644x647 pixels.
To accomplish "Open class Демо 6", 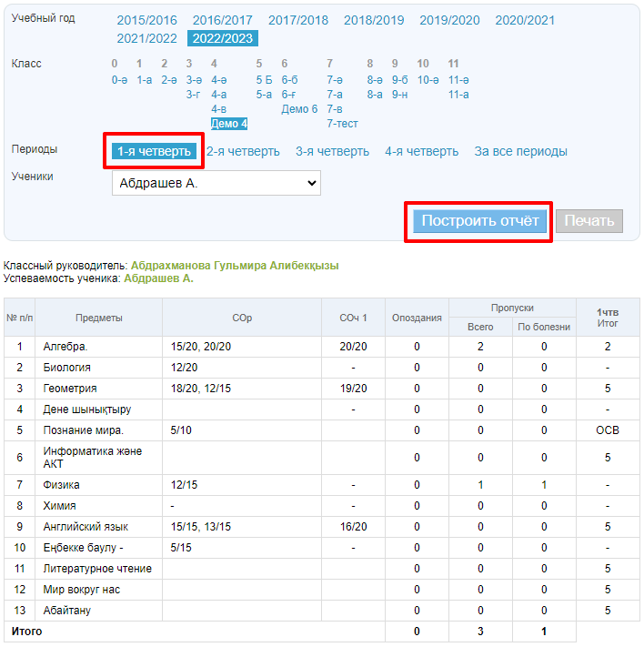I will (299, 109).
